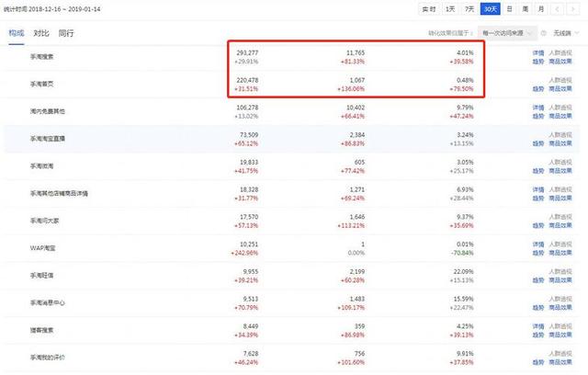The image size is (588, 375).
Task: Open 商品效果 for the 手淘首页 row
Action: [560, 88]
